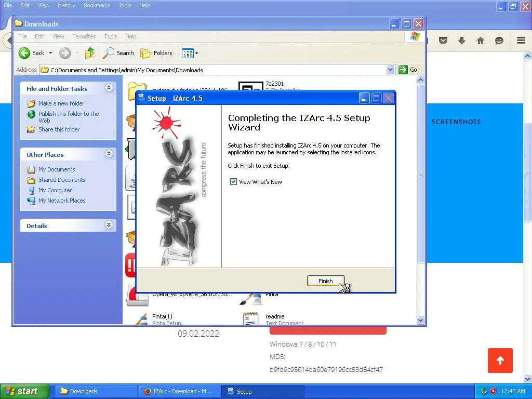Minimize the IZArc Setup window
Viewport: 532px width, 399px height.
(x=364, y=98)
